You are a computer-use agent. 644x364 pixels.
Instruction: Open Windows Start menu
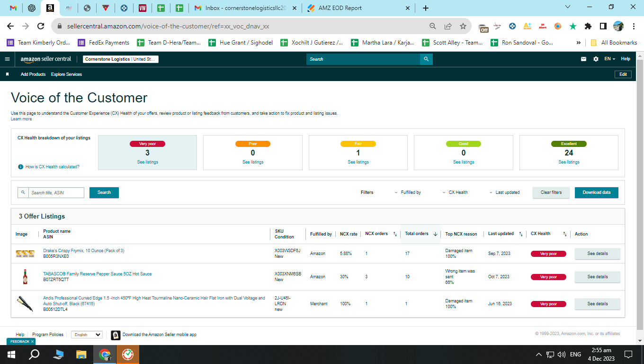11,354
